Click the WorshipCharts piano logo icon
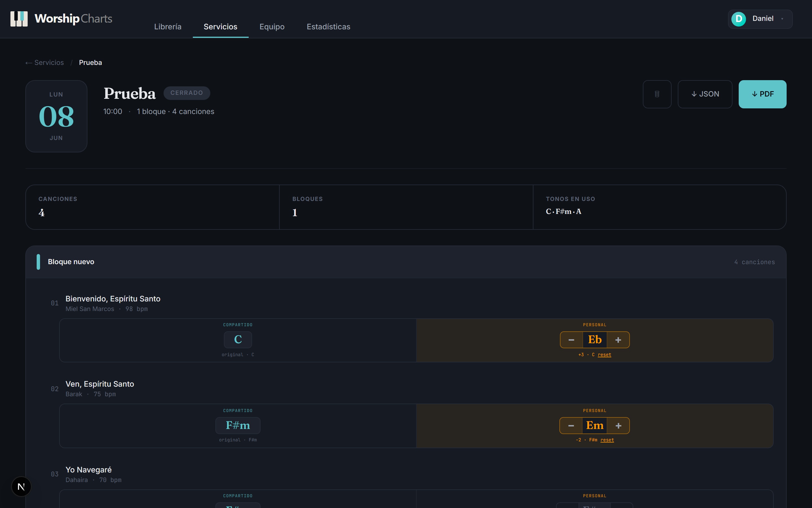The image size is (812, 508). tap(19, 19)
